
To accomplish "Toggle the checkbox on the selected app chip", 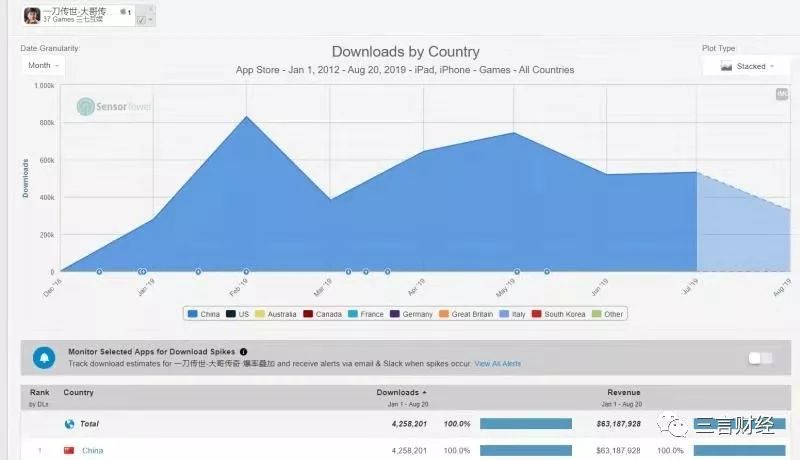I will click(x=142, y=20).
